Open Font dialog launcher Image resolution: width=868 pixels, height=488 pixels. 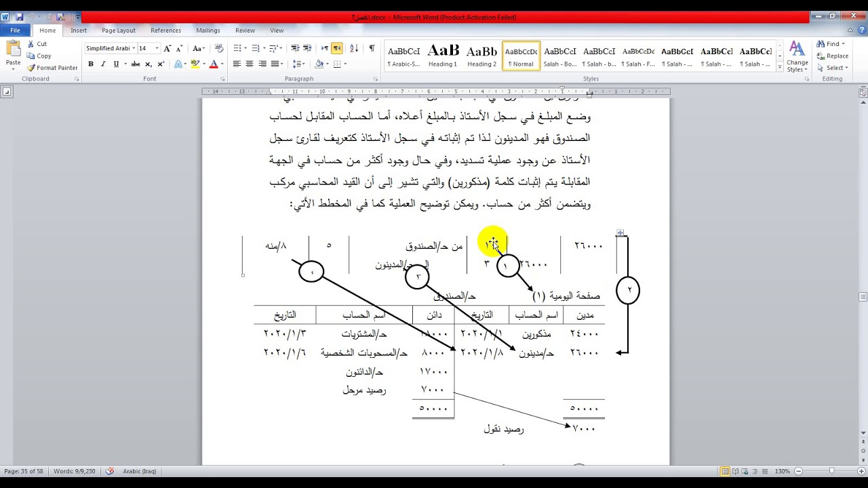point(222,79)
